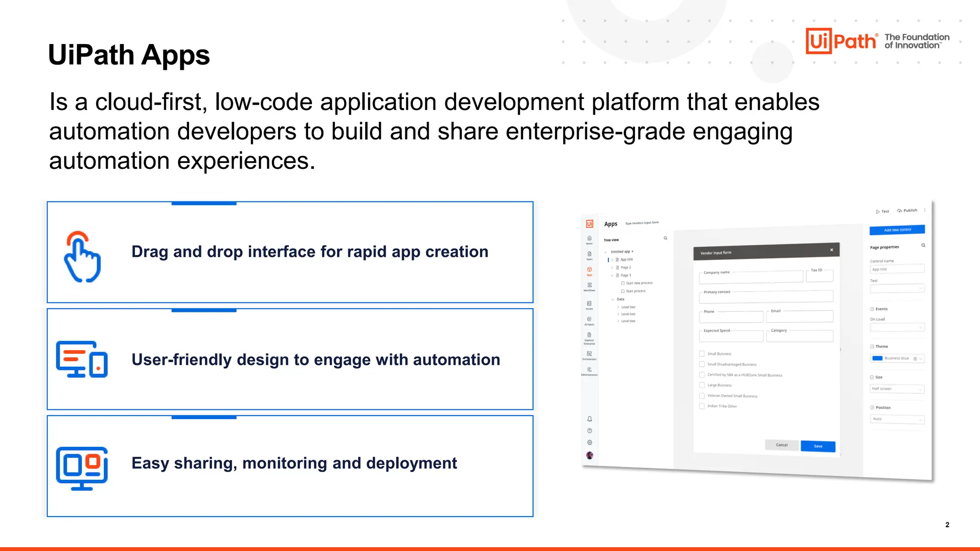Open the Tasks sidebar icon
Image resolution: width=980 pixels, height=551 pixels.
pyautogui.click(x=589, y=254)
